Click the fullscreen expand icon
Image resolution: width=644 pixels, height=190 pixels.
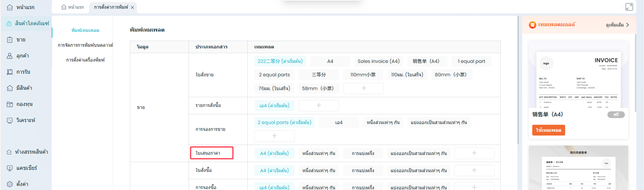[x=629, y=7]
